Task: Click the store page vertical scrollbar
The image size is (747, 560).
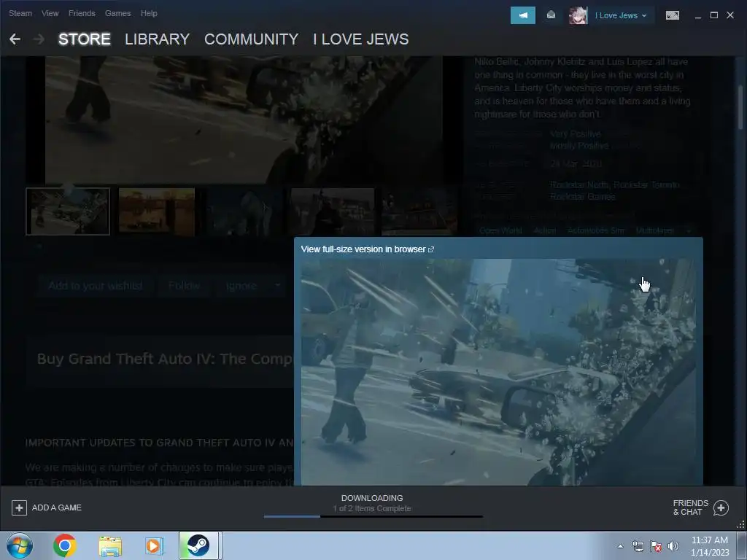Action: click(740, 107)
